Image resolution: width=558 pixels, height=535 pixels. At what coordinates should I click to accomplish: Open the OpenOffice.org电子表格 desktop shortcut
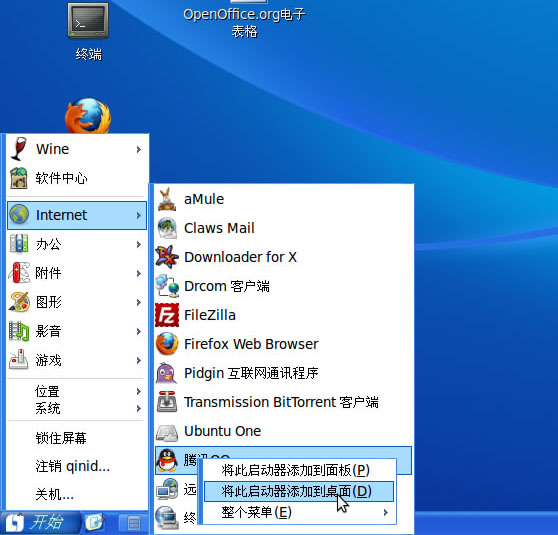pyautogui.click(x=244, y=22)
